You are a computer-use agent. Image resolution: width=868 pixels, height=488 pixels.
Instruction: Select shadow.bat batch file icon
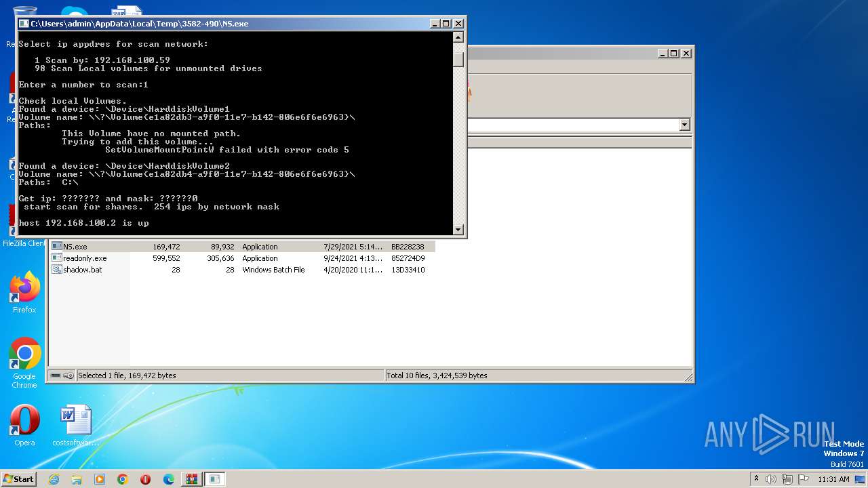57,270
